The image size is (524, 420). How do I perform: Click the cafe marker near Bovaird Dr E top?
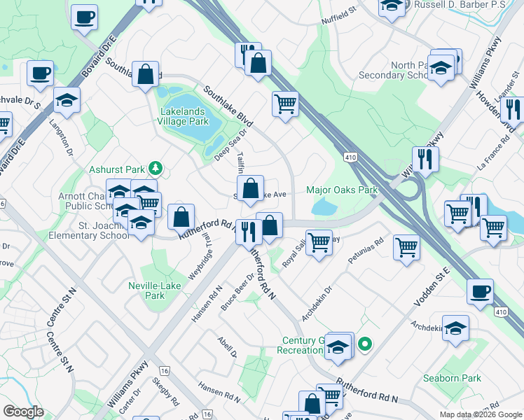85,18
